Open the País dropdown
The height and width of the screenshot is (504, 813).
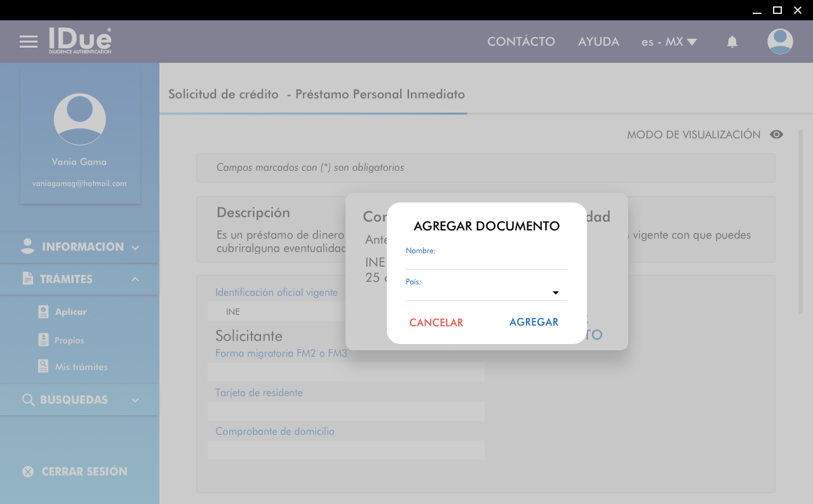(487, 293)
